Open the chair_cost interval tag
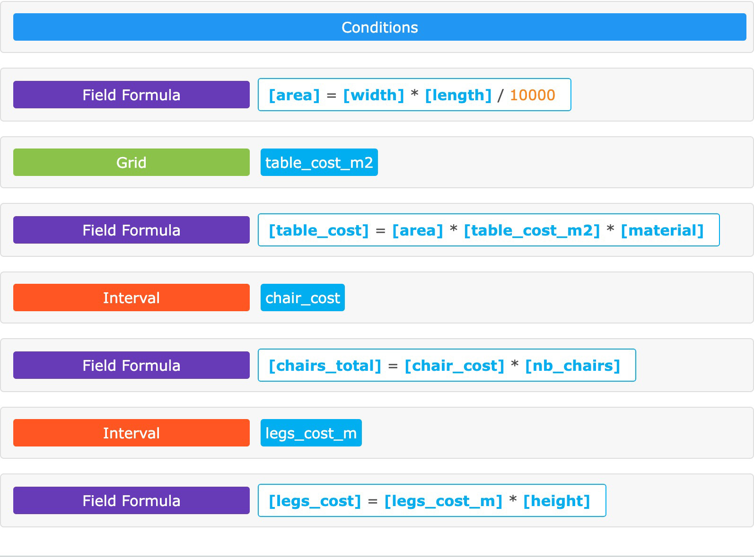Image resolution: width=754 pixels, height=560 pixels. coord(302,297)
